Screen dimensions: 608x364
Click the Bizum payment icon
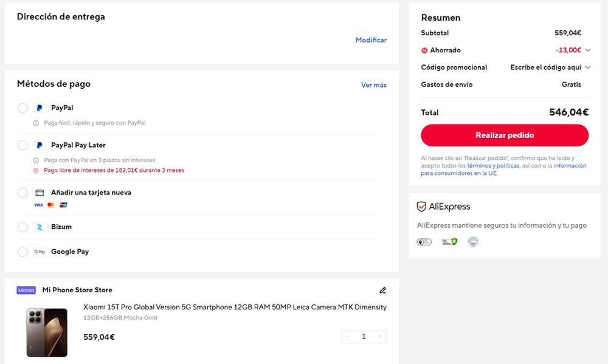coord(39,227)
